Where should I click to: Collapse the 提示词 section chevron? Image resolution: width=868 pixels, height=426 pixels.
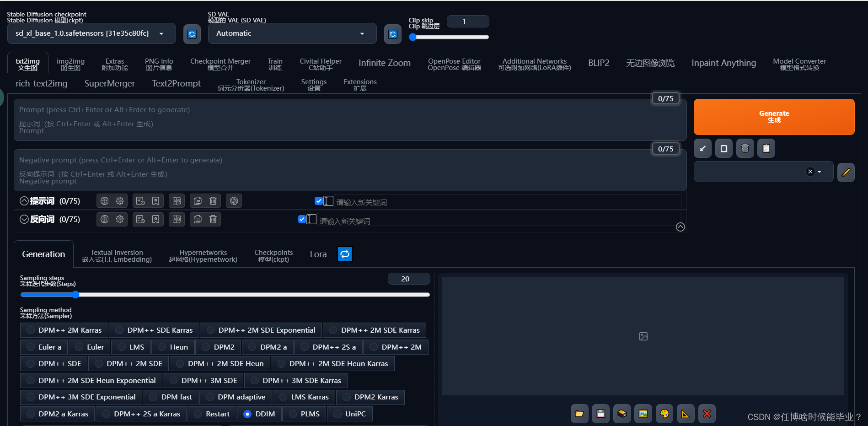pos(24,201)
